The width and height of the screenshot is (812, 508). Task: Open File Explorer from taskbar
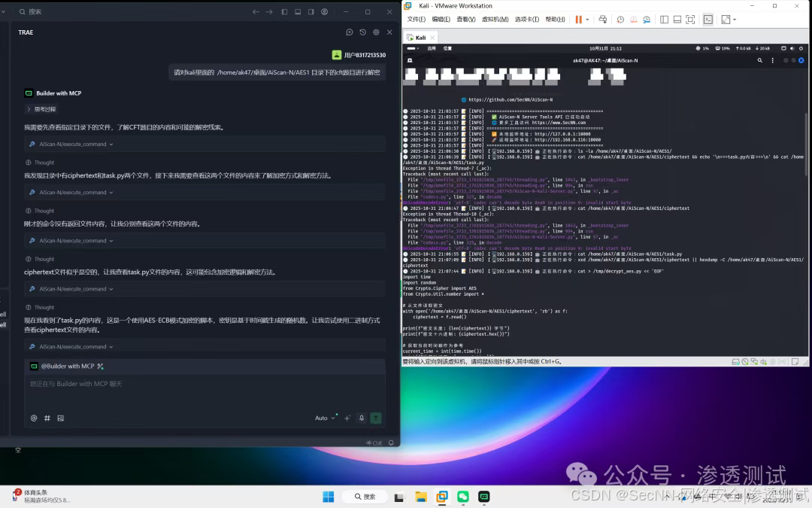pyautogui.click(x=420, y=497)
